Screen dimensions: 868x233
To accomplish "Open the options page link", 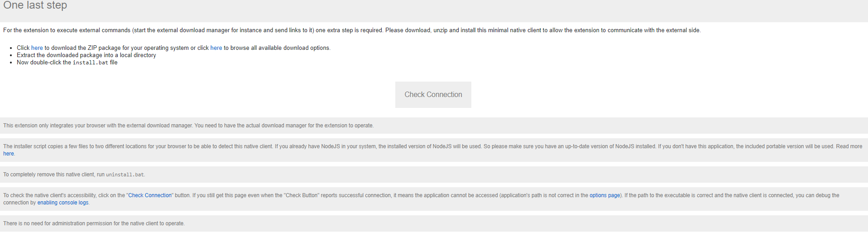I will coord(604,195).
